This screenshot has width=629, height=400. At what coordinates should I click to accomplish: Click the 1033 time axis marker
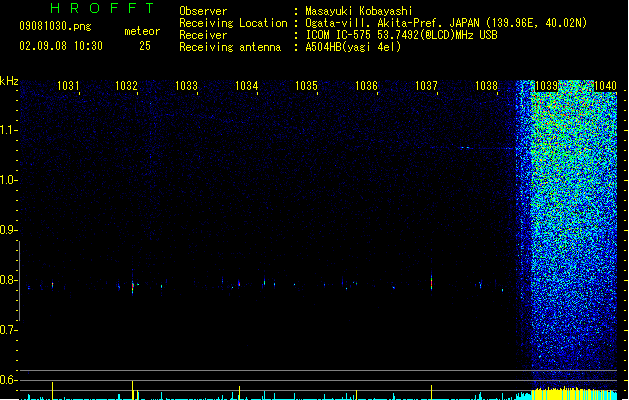click(x=187, y=86)
